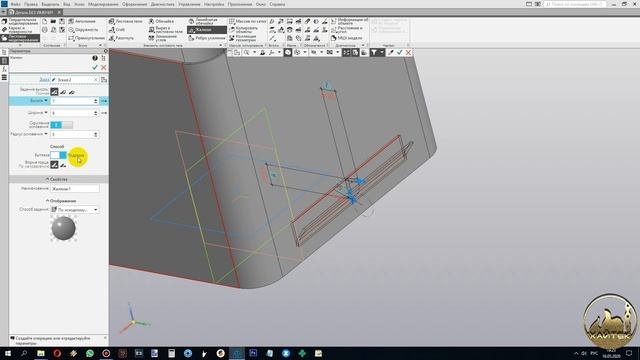Image resolution: width=640 pixels, height=360 pixels.
Task: Collapse the Отображение section
Action: (60, 201)
